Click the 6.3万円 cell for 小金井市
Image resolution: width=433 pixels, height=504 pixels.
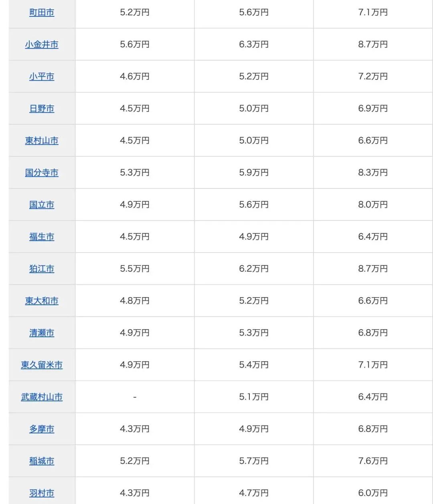[x=254, y=45]
